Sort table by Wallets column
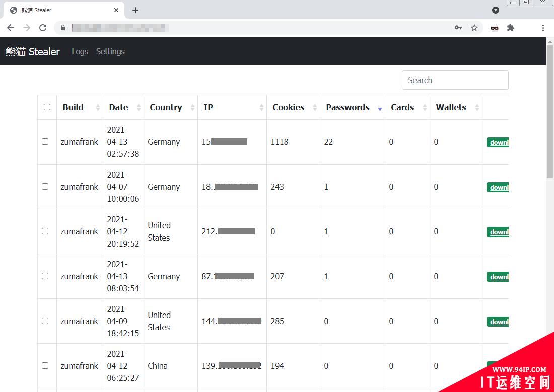The height and width of the screenshot is (392, 554). pyautogui.click(x=456, y=107)
